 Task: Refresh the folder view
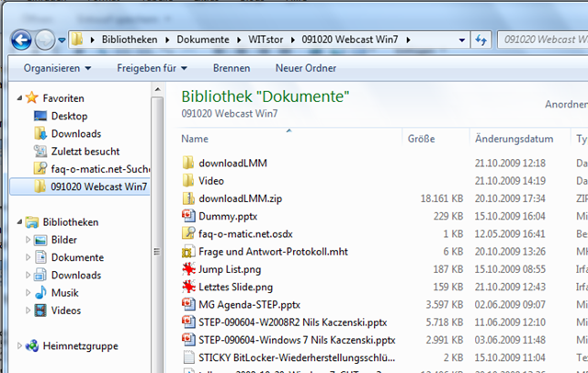point(481,40)
